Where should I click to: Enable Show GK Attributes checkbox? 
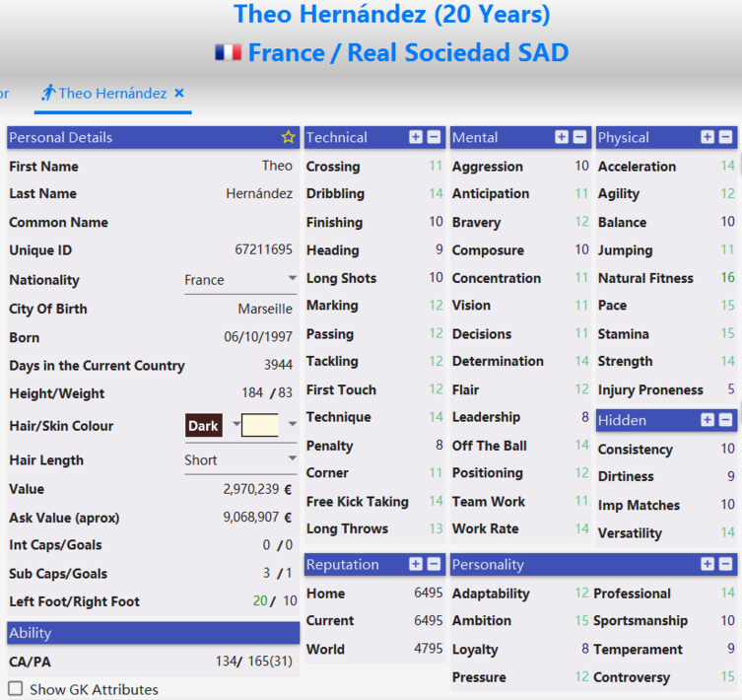16,688
